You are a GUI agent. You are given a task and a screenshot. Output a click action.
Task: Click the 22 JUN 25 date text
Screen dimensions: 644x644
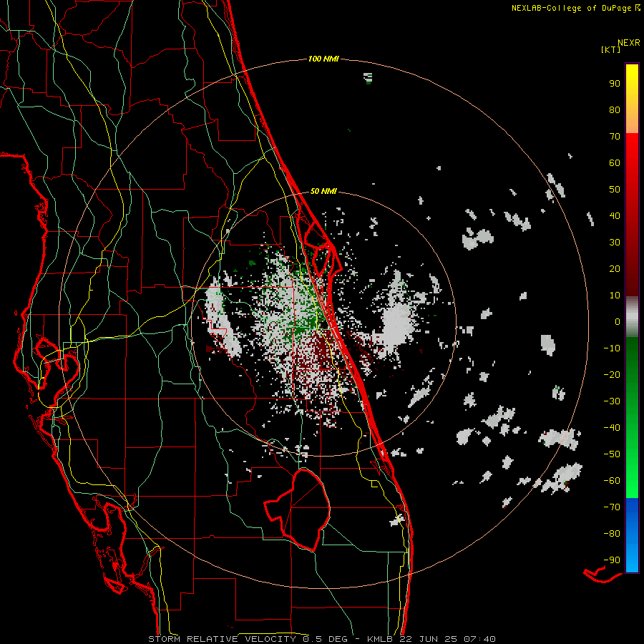[x=428, y=639]
